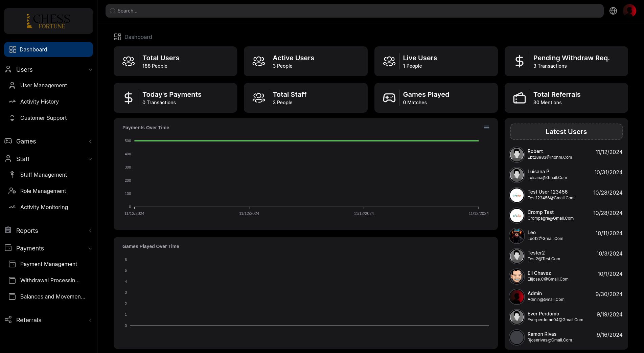Go to Withdrawal Processing page

tap(50, 281)
